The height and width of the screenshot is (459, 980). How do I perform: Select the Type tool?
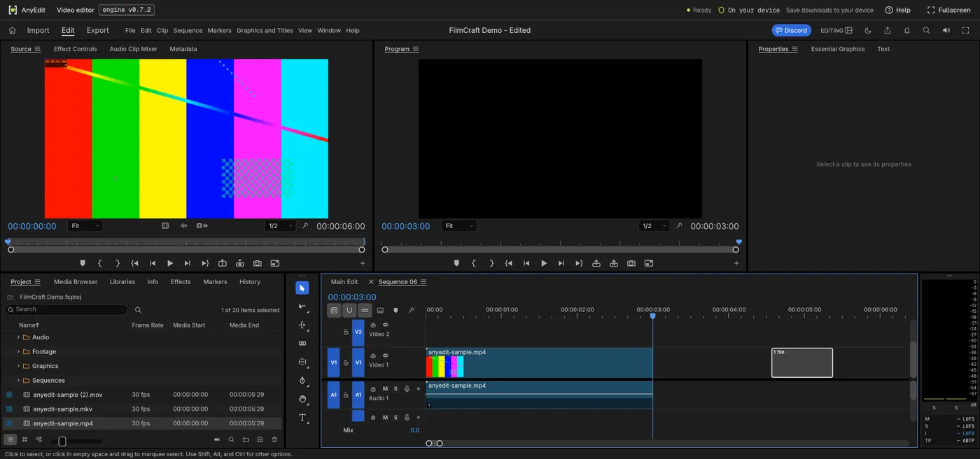(x=302, y=418)
